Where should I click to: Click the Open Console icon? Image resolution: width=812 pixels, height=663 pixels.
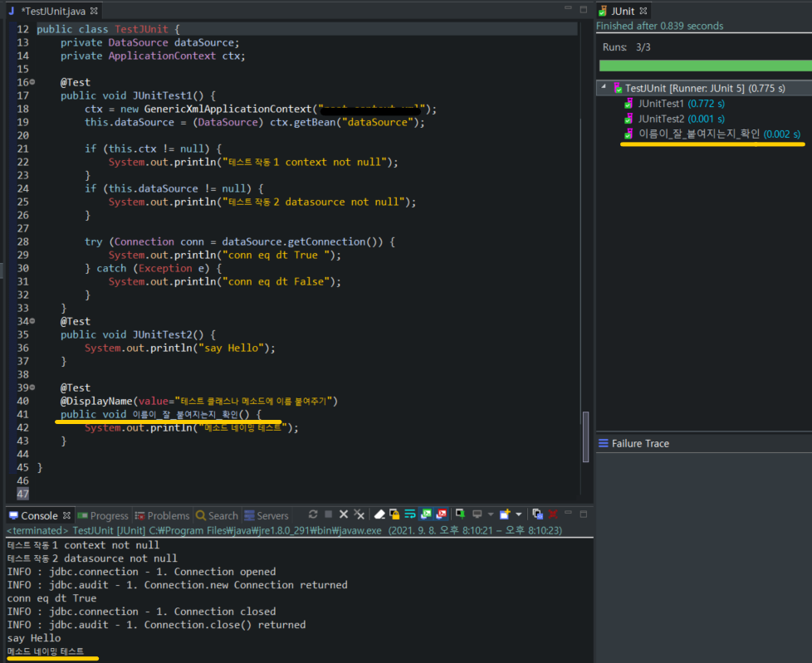(505, 514)
